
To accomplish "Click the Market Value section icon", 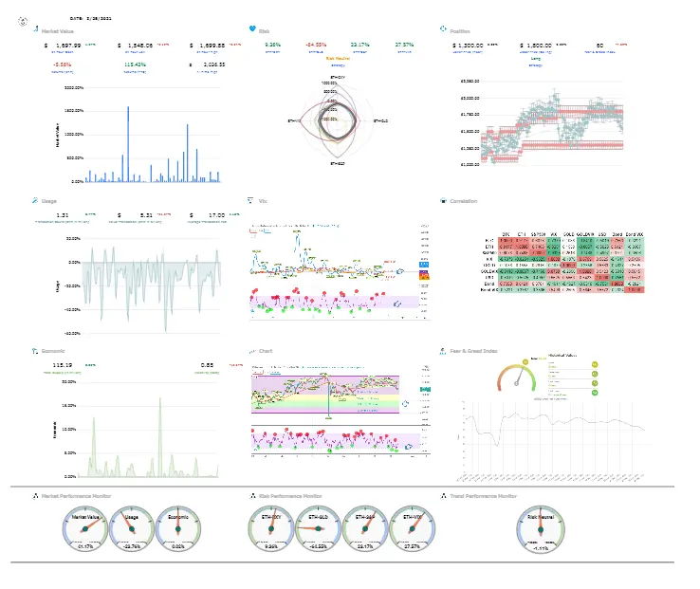I will (x=36, y=28).
